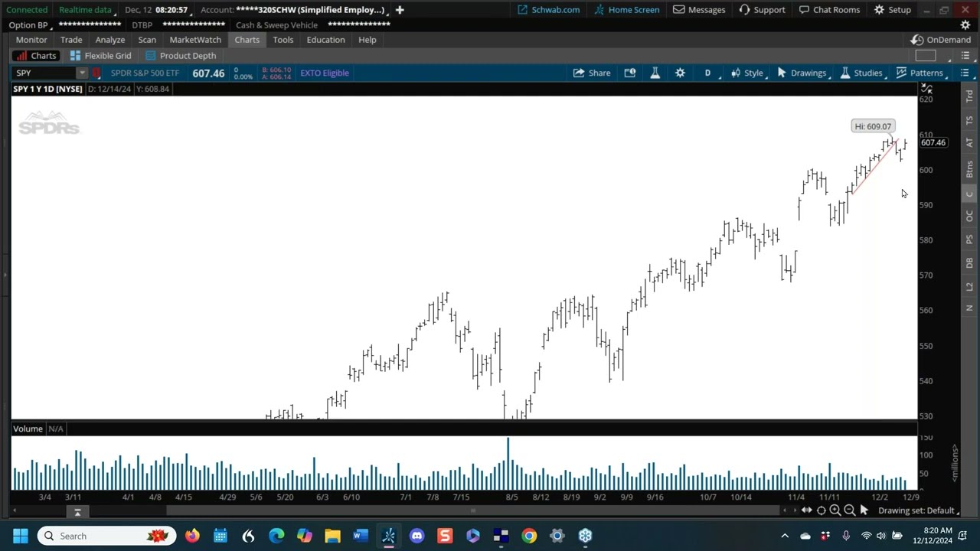Open Chat Rooms
This screenshot has height=551, width=980.
(829, 10)
